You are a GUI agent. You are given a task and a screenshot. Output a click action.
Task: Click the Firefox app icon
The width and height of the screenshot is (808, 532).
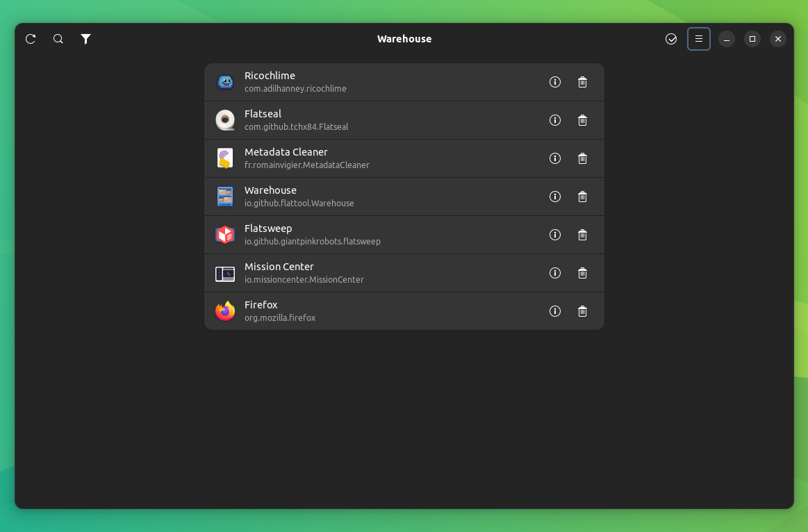click(224, 310)
